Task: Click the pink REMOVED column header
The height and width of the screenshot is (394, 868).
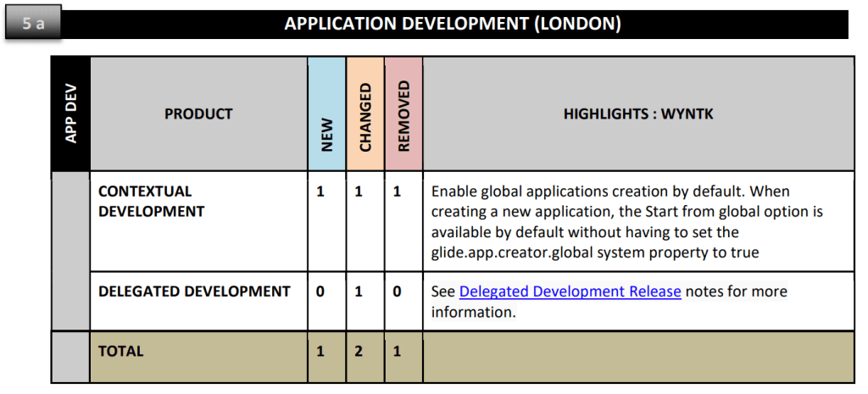Action: tap(403, 114)
